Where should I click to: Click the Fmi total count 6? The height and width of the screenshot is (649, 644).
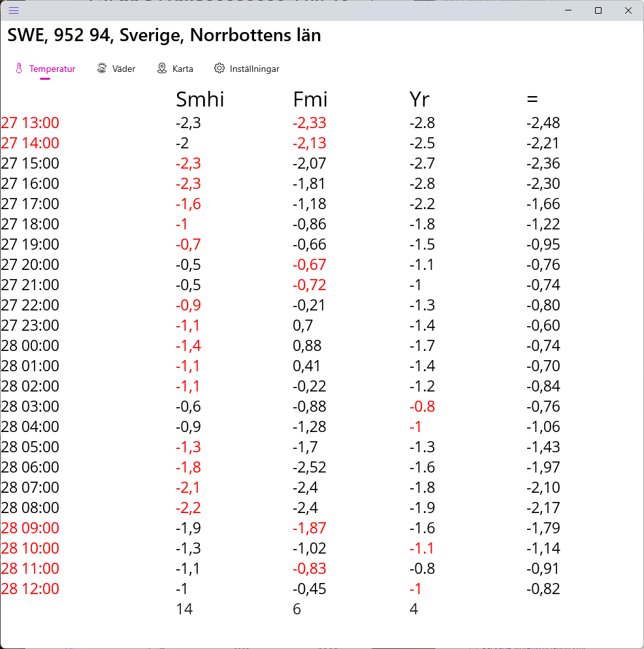297,610
